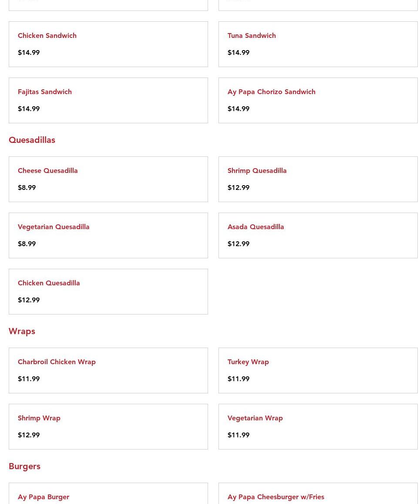Open the Charbroil Chicken Wrap item
420x504 pixels.
pyautogui.click(x=108, y=371)
